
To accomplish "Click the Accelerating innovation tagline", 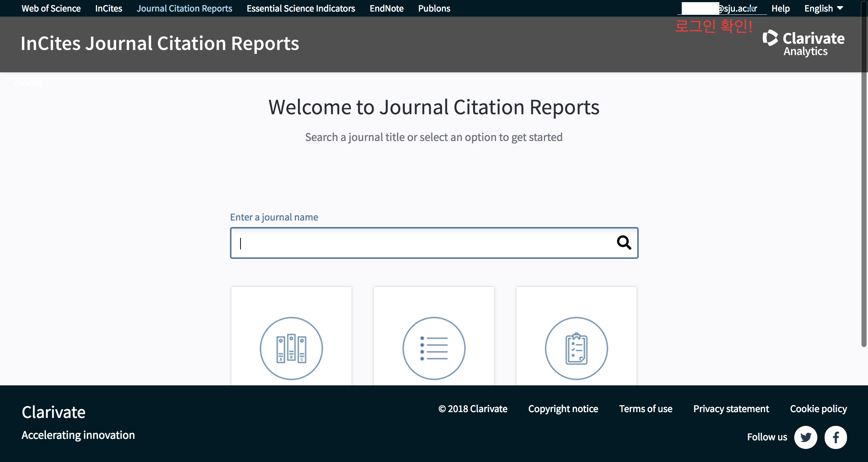I will coord(78,435).
